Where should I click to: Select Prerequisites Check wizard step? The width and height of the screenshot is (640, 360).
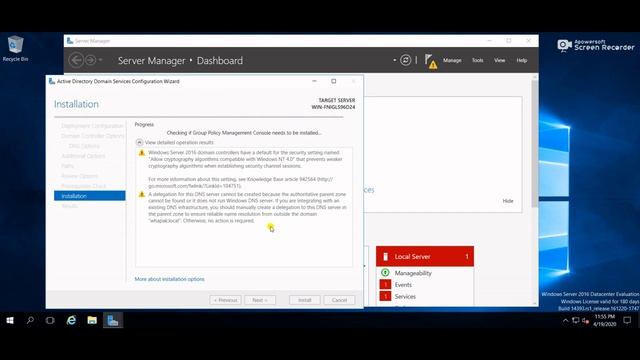[84, 186]
